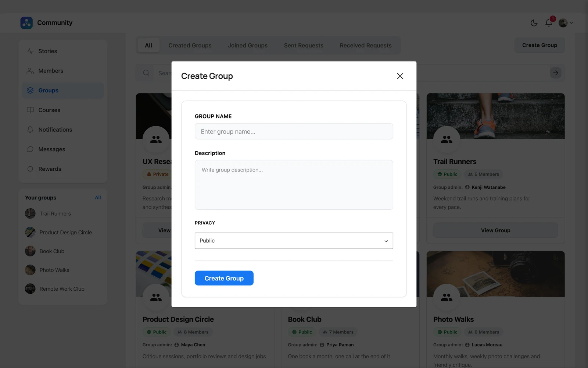Image resolution: width=588 pixels, height=368 pixels.
Task: Click Photo Walks group avatar icon
Action: click(x=447, y=297)
